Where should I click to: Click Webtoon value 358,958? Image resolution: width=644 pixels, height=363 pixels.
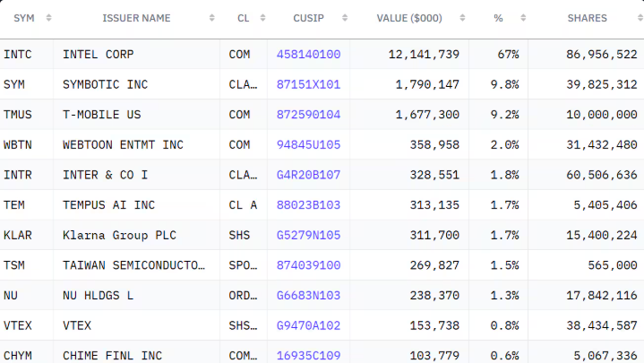(x=434, y=144)
